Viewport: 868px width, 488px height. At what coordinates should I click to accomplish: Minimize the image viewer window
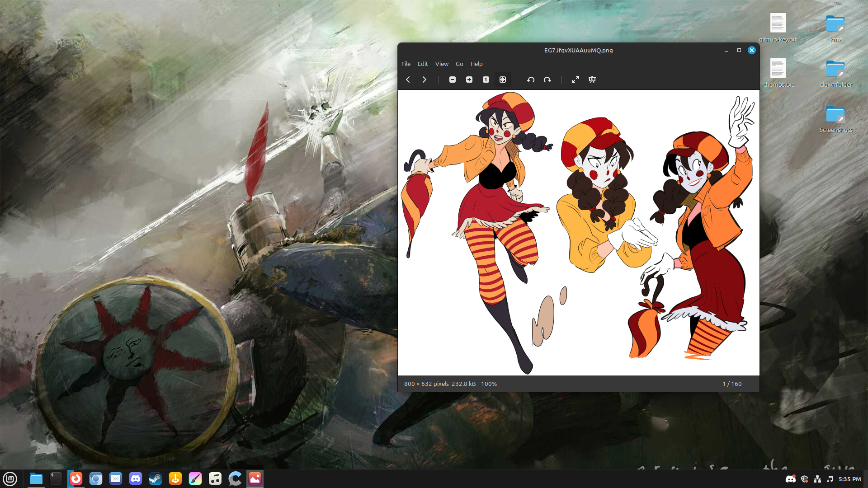point(726,50)
